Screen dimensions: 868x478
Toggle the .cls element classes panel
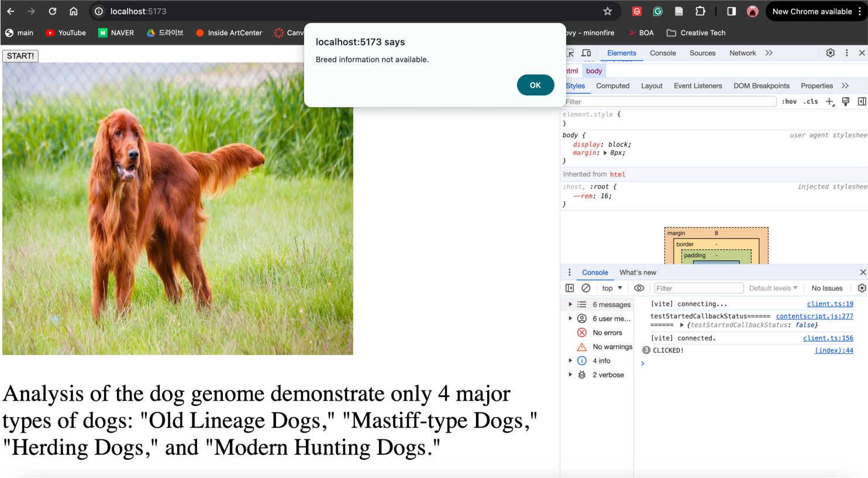(x=811, y=102)
